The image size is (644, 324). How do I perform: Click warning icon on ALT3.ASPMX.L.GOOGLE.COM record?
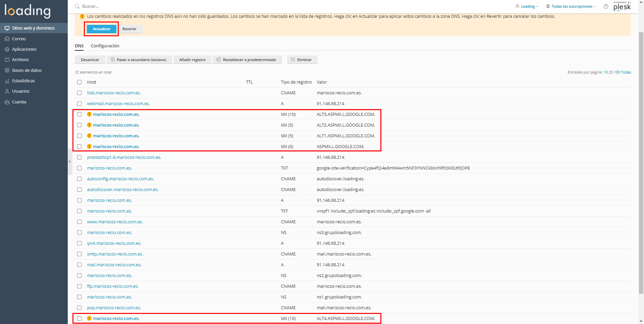click(89, 114)
